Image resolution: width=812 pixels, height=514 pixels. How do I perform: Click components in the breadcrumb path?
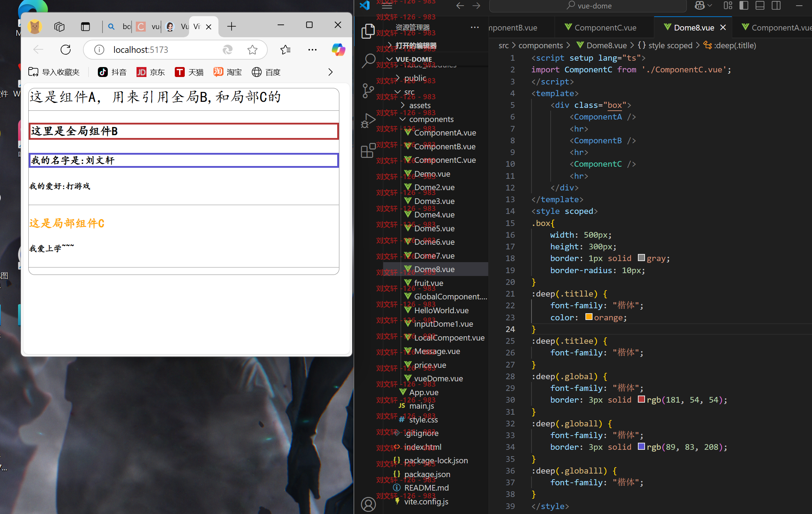(540, 45)
